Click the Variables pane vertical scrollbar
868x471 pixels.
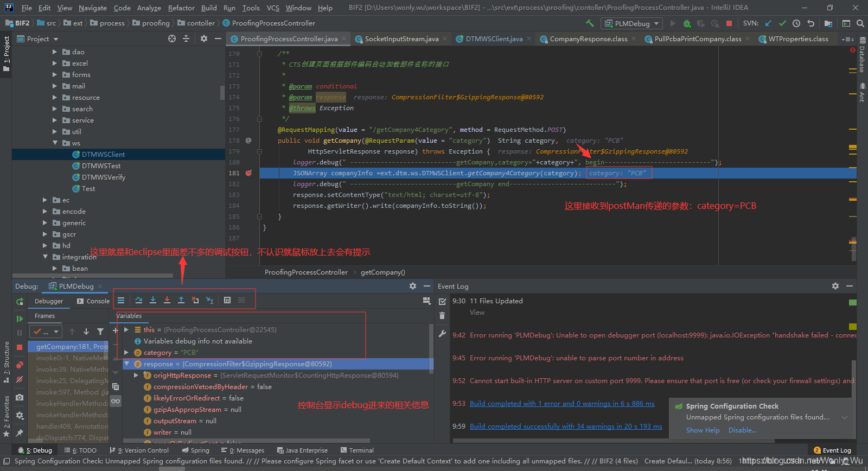(431, 348)
